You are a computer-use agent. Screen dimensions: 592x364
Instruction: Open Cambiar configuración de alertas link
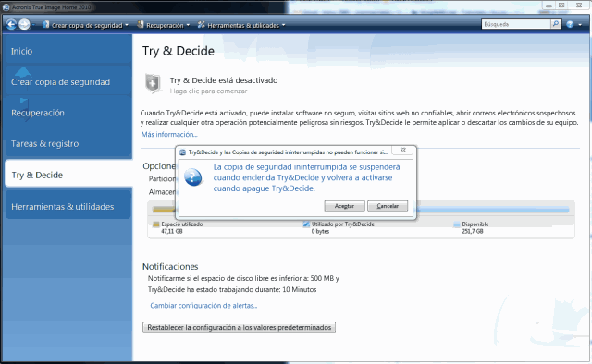point(203,306)
